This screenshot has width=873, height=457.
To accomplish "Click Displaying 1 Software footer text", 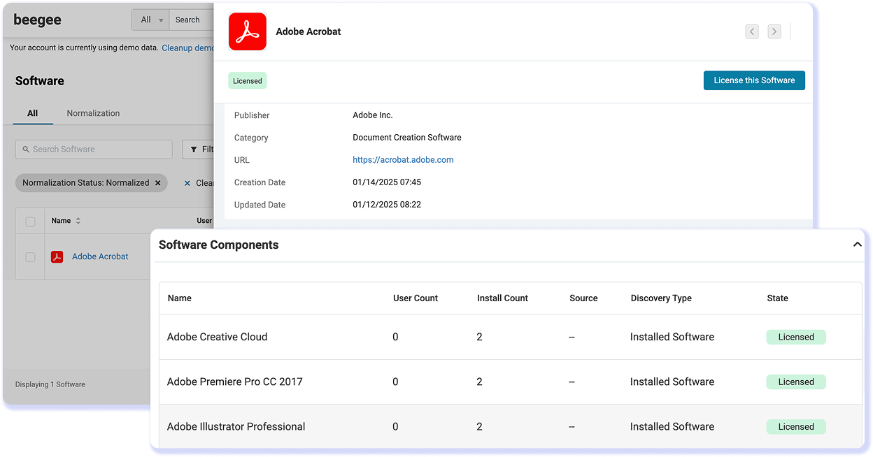I will [50, 385].
